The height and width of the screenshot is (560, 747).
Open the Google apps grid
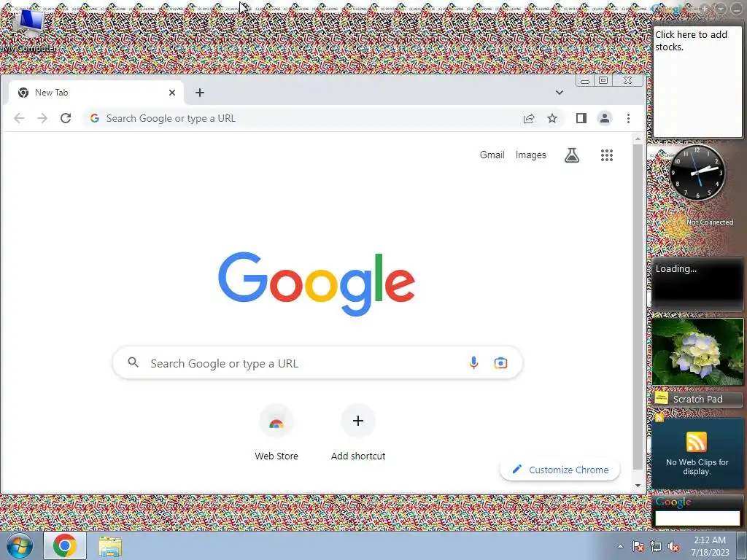pos(606,155)
